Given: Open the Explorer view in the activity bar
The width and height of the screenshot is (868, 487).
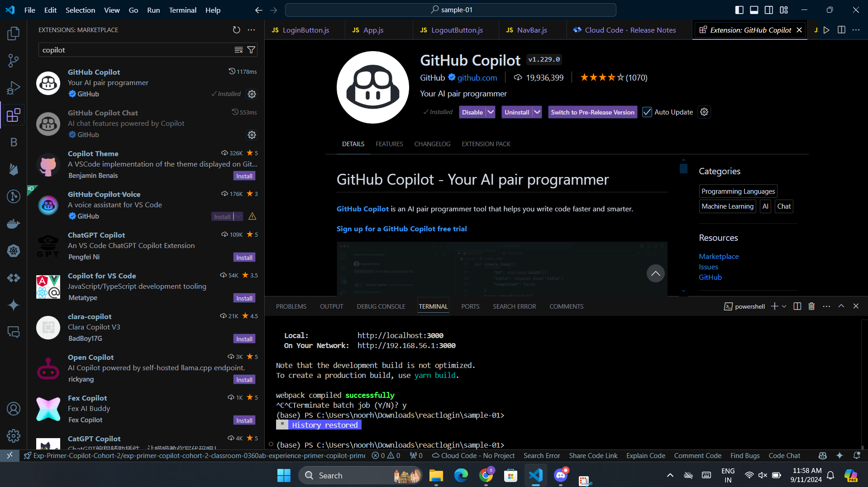Looking at the screenshot, I should pos(13,33).
